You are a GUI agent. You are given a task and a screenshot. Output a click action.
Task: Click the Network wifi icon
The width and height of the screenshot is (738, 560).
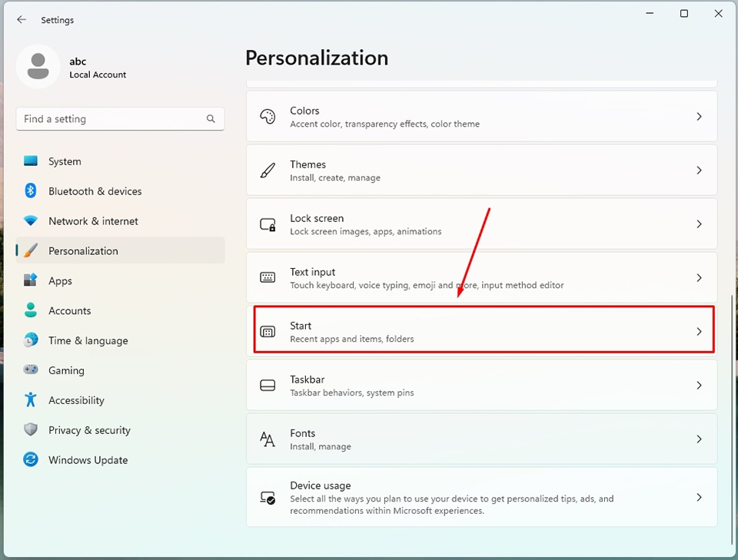pos(31,220)
